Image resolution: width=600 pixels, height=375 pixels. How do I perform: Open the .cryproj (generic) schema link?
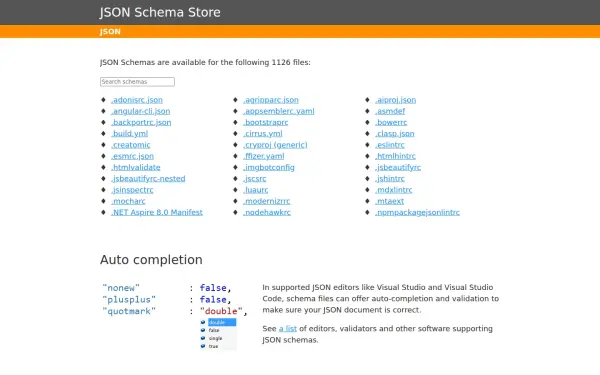pos(275,145)
